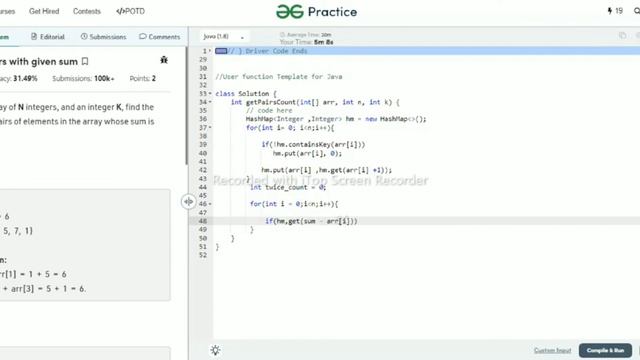
Task: Bookmark the pairs with given sum problem
Action: [85, 61]
